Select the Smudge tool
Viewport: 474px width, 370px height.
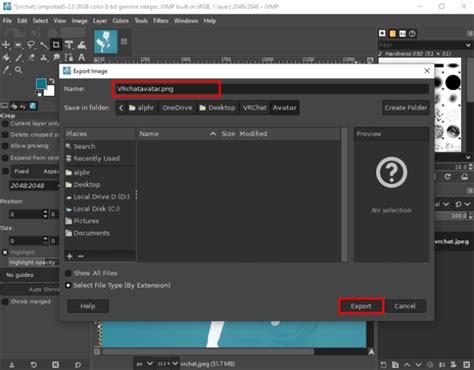pos(56,57)
